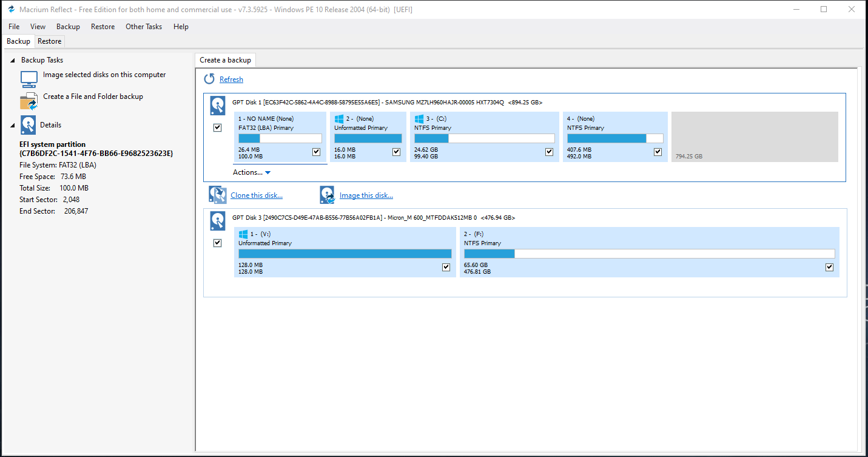Toggle the GPT Disk 3 whole-disk checkbox
Viewport: 868px width, 457px height.
[218, 243]
